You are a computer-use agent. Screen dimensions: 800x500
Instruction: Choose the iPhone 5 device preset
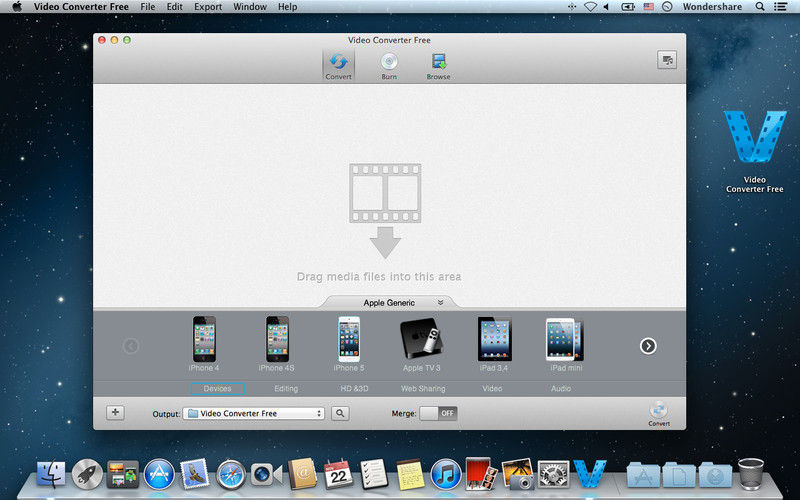click(x=349, y=344)
